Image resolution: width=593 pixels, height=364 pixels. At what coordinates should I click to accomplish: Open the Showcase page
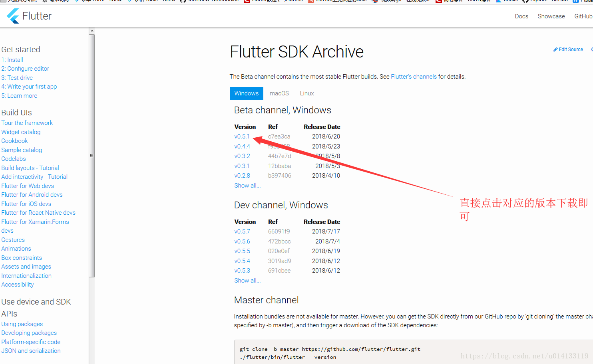[551, 16]
